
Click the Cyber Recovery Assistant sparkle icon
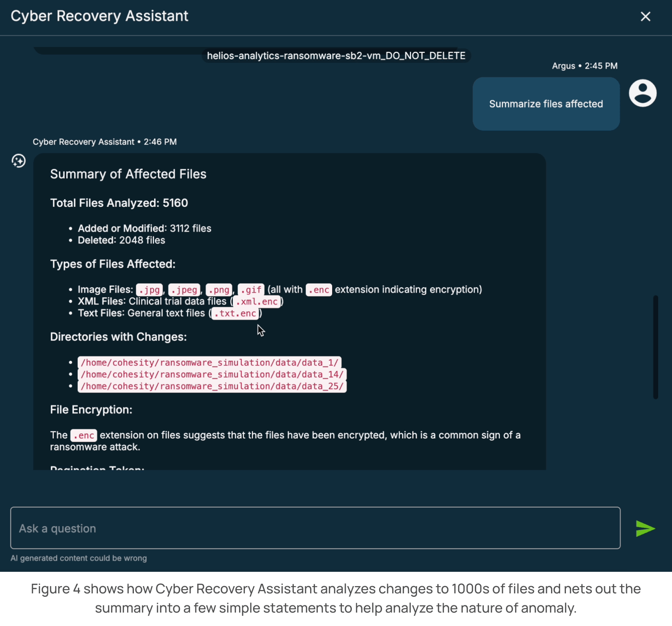[19, 161]
